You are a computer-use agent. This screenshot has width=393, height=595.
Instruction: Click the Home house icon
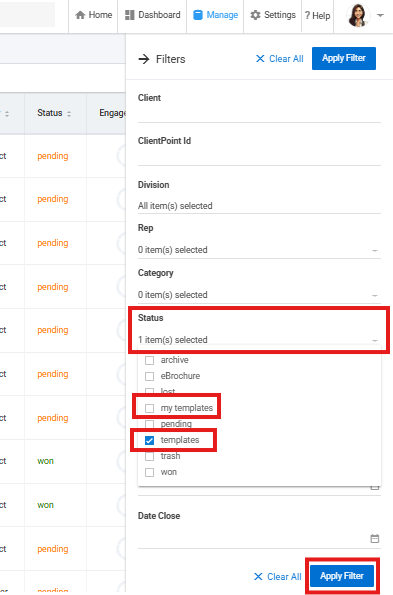(80, 15)
